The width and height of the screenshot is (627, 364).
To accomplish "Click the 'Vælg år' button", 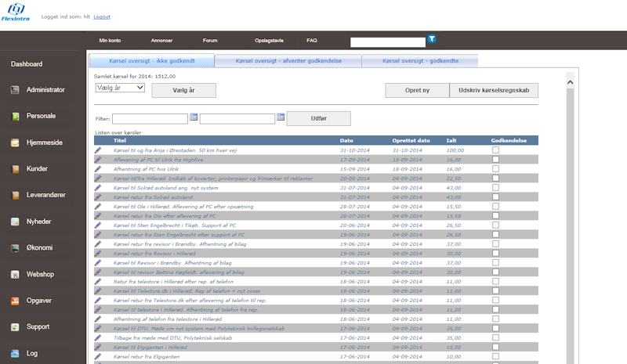I will pyautogui.click(x=184, y=90).
